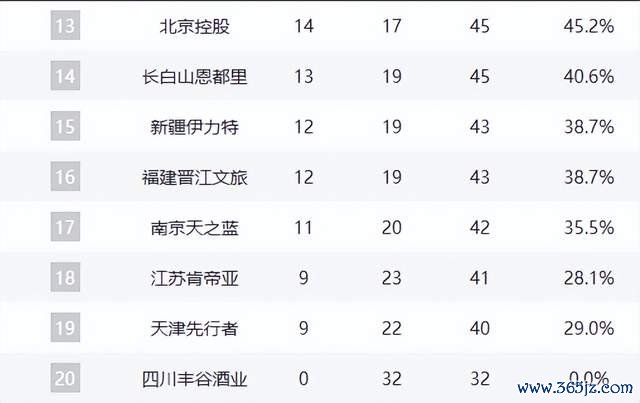640x403 pixels.
Task: Select team 新疆伊力特
Action: click(195, 127)
